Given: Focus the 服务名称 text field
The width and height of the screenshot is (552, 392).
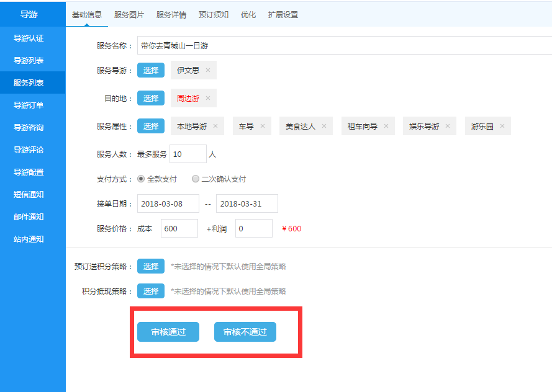Looking at the screenshot, I should pyautogui.click(x=342, y=45).
